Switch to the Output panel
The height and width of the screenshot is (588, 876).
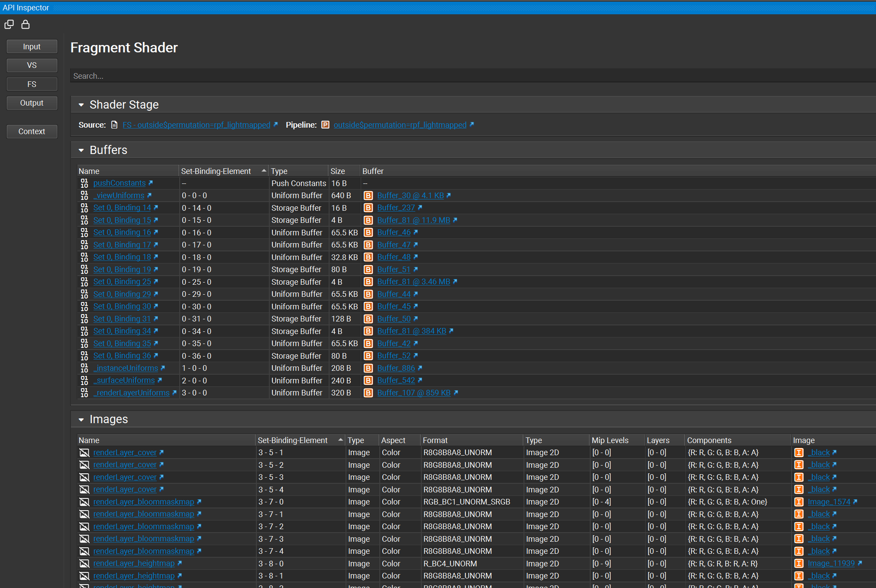(32, 103)
